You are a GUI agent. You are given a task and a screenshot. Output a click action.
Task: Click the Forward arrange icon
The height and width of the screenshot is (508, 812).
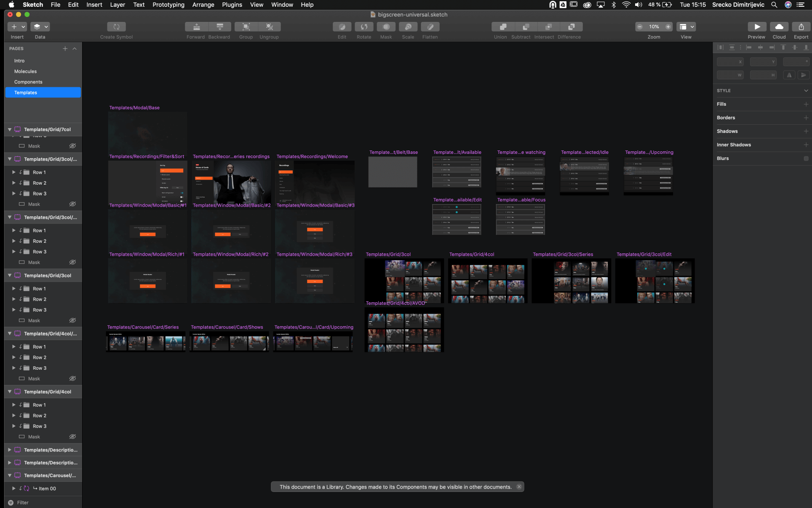196,27
